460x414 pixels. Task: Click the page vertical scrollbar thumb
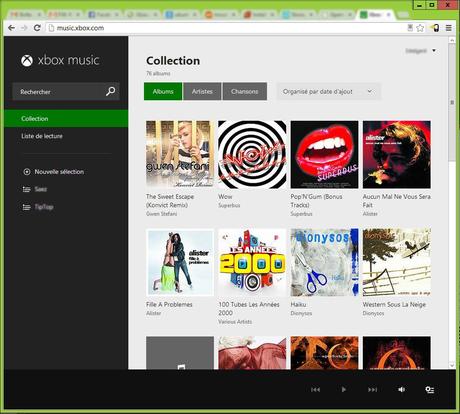[452, 103]
